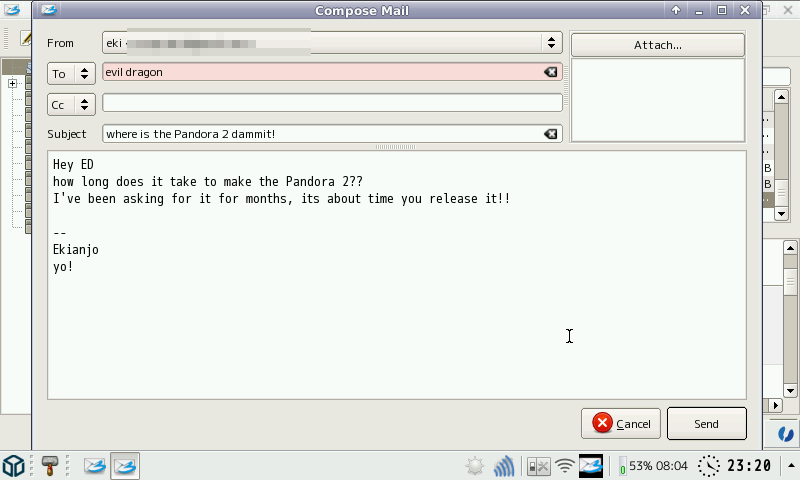Click the Attach... button
The image size is (800, 480).
[x=657, y=45]
